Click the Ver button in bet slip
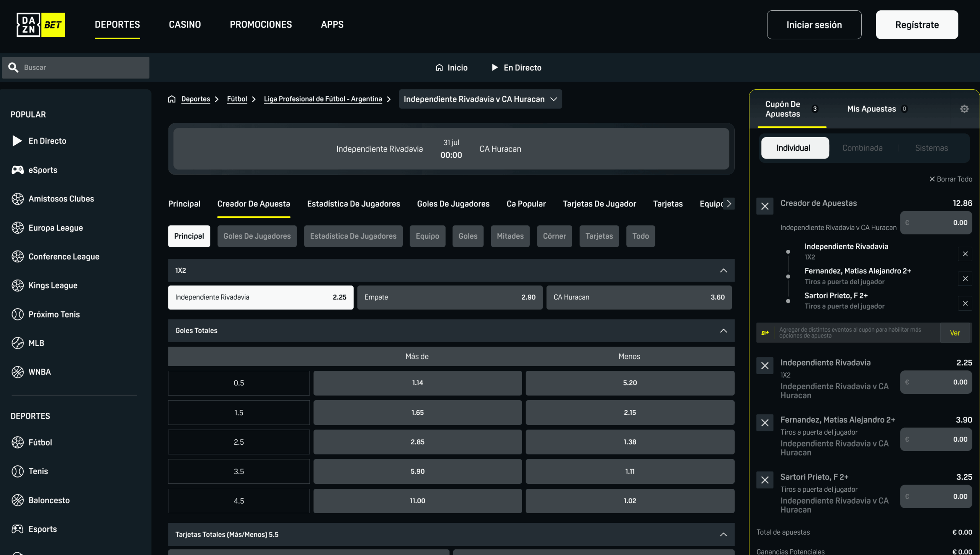 (955, 333)
